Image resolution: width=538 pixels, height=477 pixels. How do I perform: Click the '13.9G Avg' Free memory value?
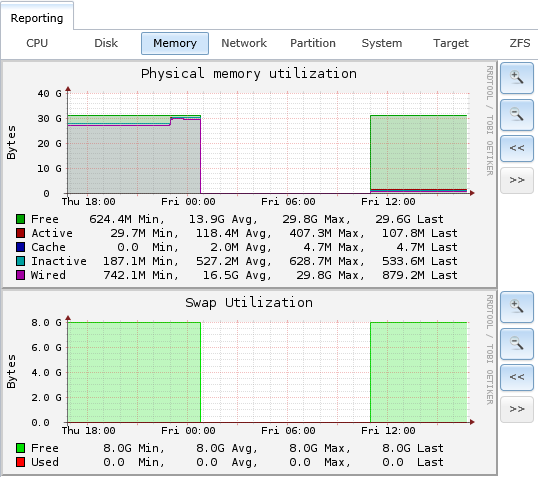(223, 219)
